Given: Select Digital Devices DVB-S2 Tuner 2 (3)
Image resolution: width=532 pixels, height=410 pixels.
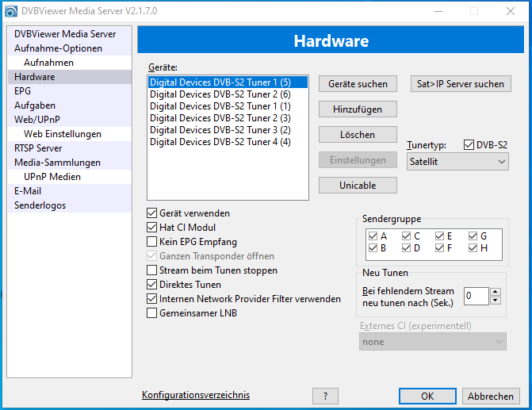Looking at the screenshot, I should point(228,118).
